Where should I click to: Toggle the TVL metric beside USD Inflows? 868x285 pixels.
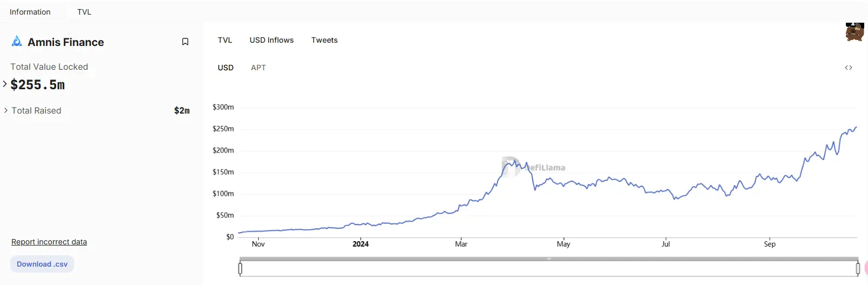click(225, 40)
